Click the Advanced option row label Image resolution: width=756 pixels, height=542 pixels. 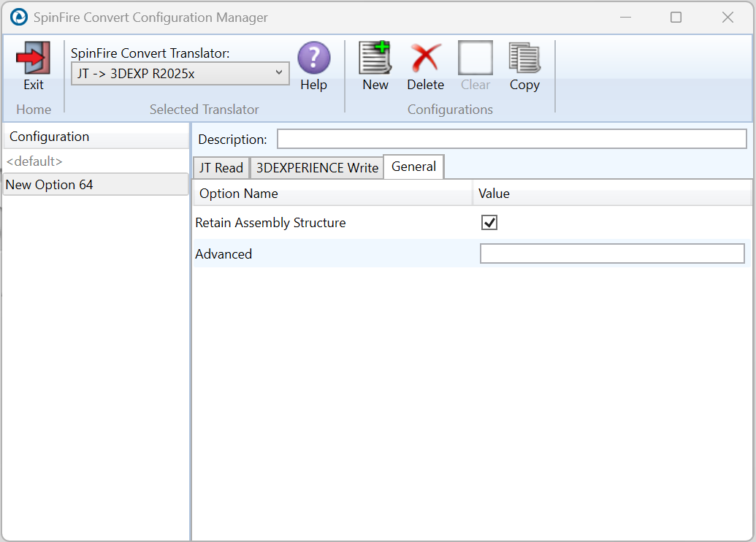click(x=224, y=254)
